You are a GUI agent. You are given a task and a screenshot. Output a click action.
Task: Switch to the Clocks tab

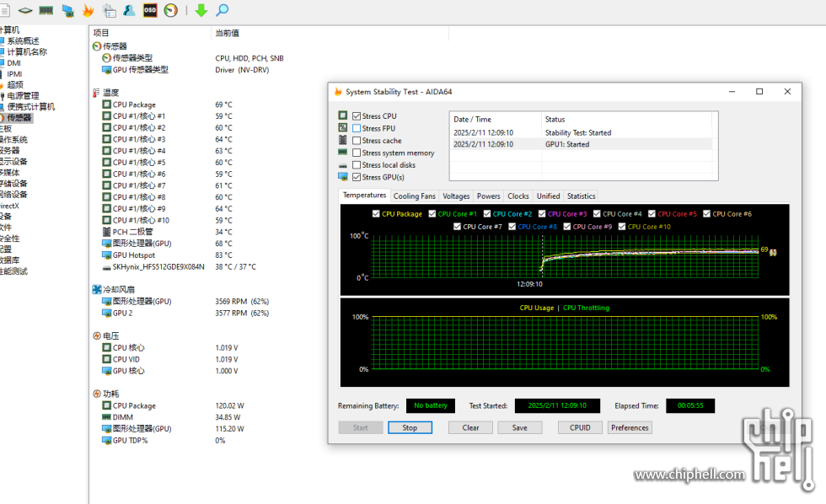click(x=518, y=196)
